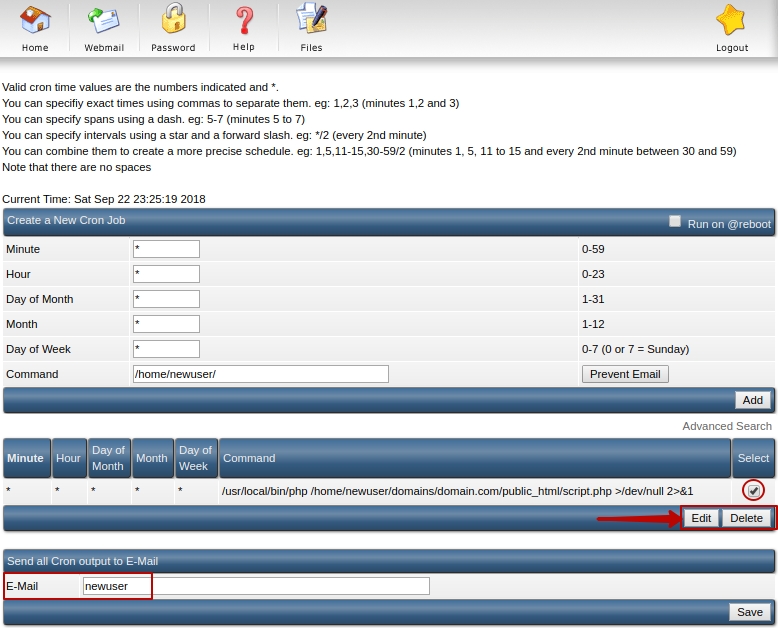Open the Files notepad icon

(x=312, y=20)
